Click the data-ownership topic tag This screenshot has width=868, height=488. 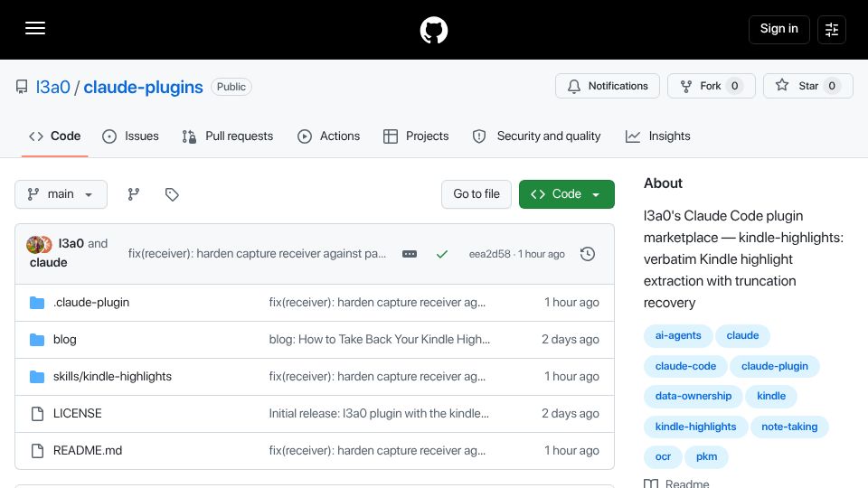[x=693, y=396]
